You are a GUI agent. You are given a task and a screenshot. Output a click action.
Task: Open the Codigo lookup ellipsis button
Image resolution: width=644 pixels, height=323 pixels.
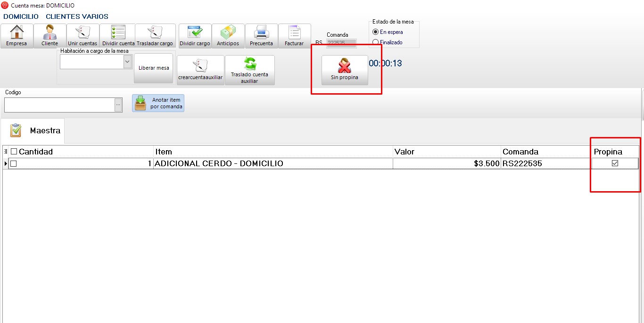tap(118, 105)
